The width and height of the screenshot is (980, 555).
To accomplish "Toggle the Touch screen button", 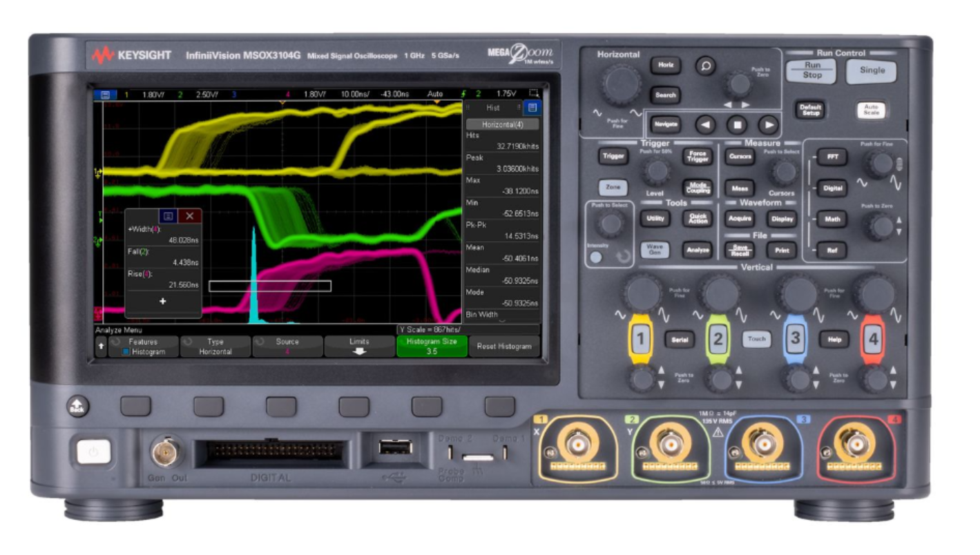I will coord(756,339).
